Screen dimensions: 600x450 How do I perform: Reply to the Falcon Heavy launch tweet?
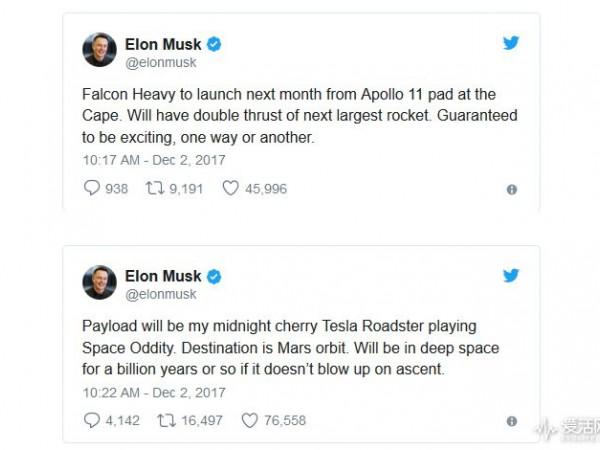(92, 188)
